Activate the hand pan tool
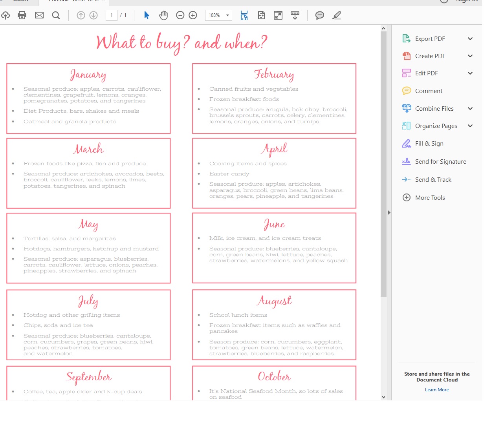504x429 pixels. click(163, 15)
